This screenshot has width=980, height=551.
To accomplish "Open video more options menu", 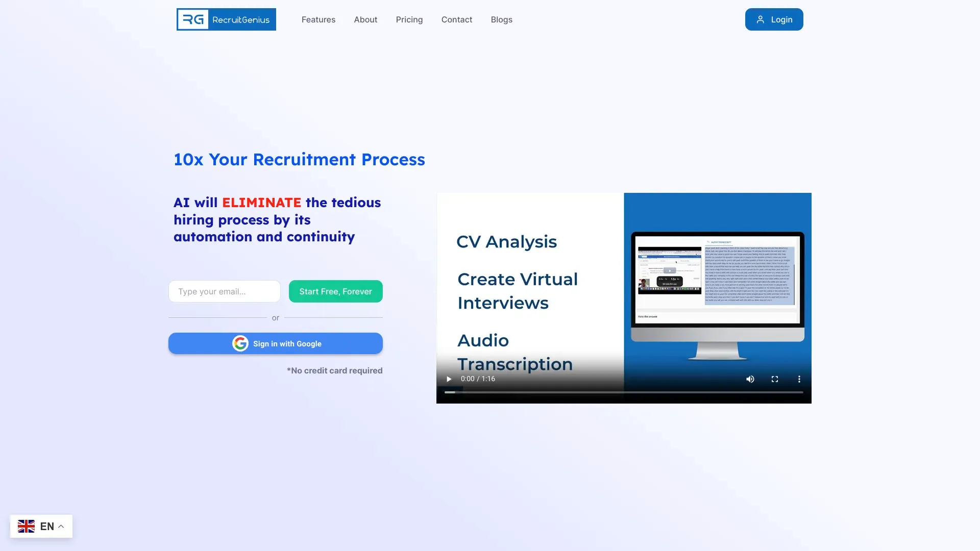I will click(799, 379).
